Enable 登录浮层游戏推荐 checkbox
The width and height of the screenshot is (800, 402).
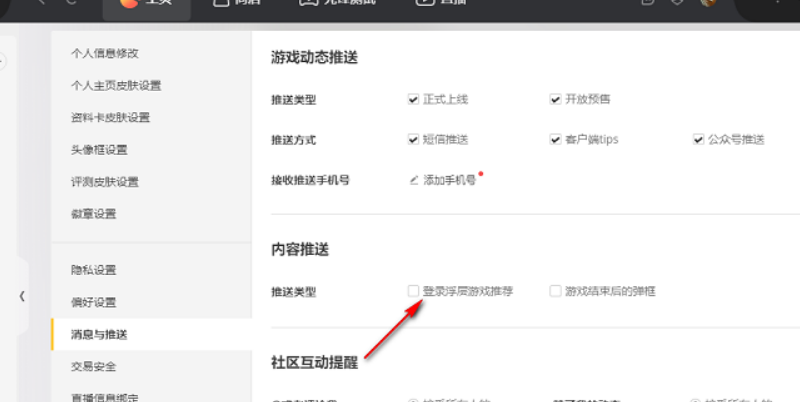tap(413, 291)
